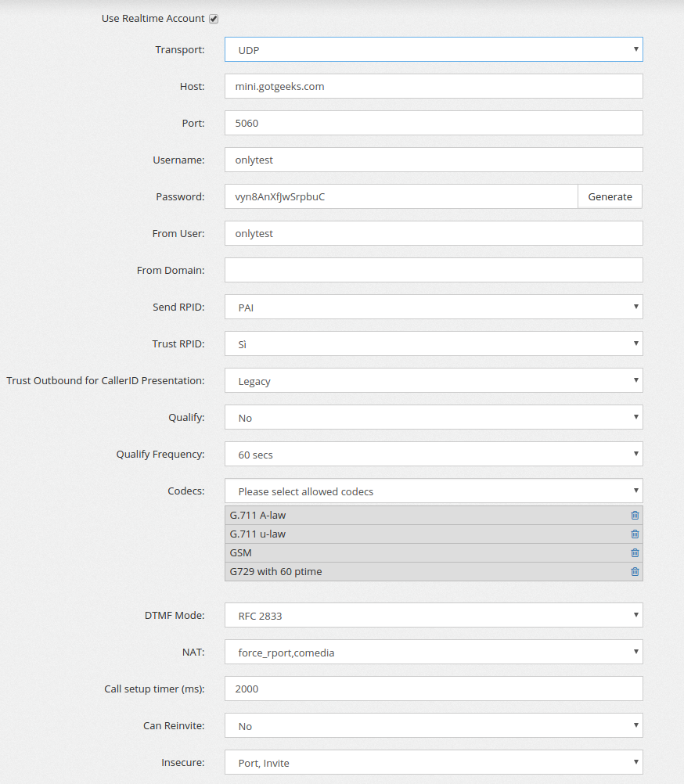Change the DTMF Mode dropdown

point(434,616)
